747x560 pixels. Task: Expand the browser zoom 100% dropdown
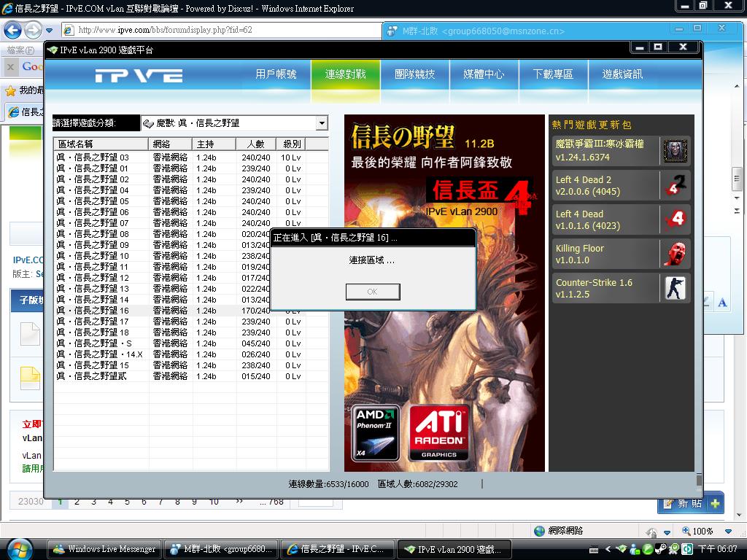click(728, 532)
